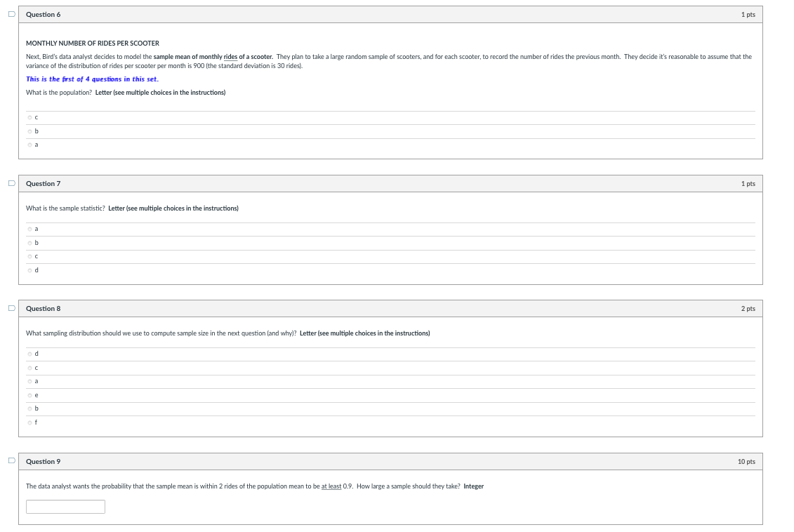Pick radio option f in Question 8
This screenshot has width=794, height=532.
pyautogui.click(x=30, y=423)
